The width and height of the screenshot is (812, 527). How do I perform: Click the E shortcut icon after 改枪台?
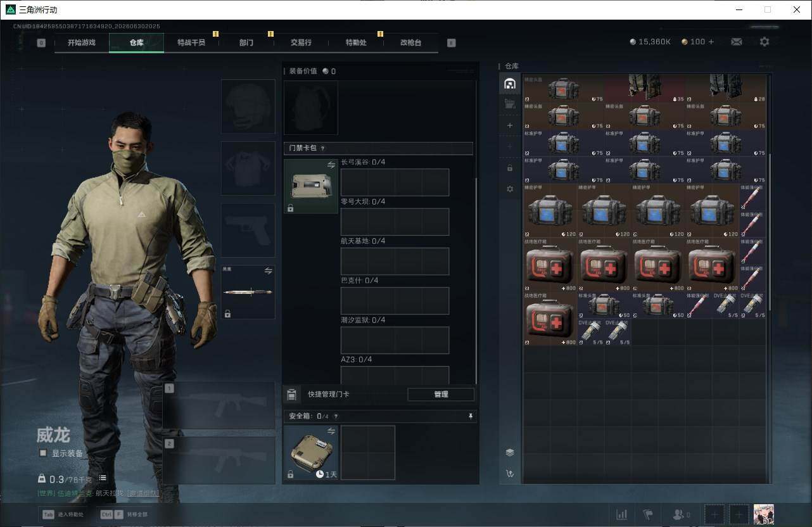pos(451,43)
